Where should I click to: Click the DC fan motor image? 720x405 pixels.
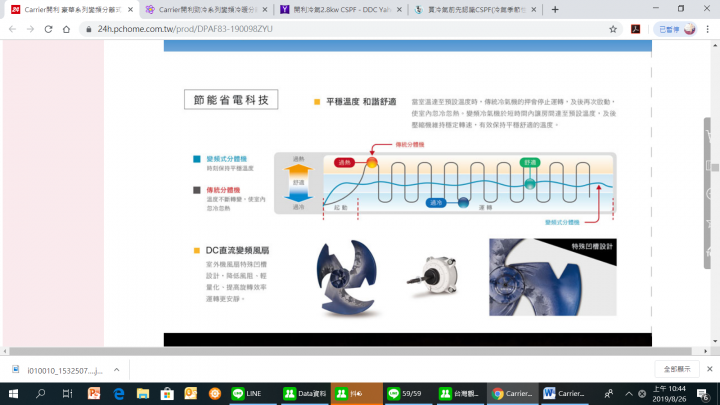click(x=432, y=276)
